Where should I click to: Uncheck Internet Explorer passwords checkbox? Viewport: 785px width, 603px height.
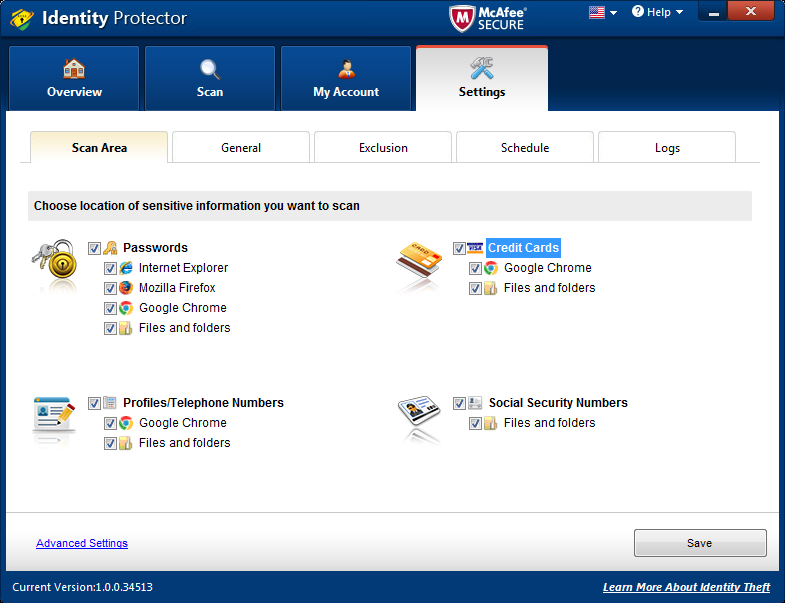[x=110, y=268]
